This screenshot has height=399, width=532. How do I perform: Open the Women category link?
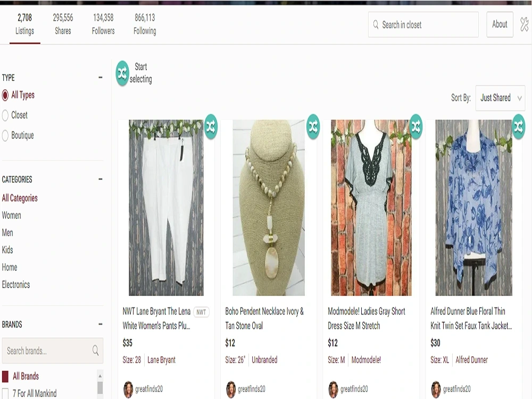12,215
